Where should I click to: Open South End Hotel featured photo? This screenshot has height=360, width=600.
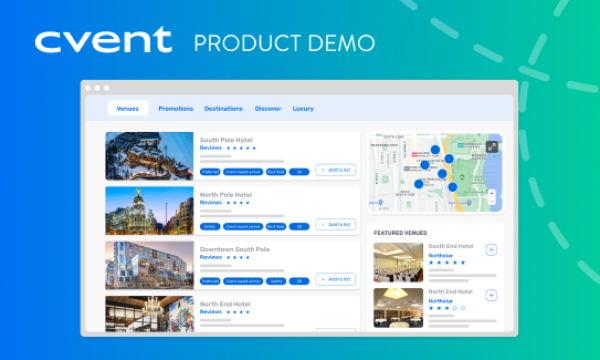pos(398,262)
